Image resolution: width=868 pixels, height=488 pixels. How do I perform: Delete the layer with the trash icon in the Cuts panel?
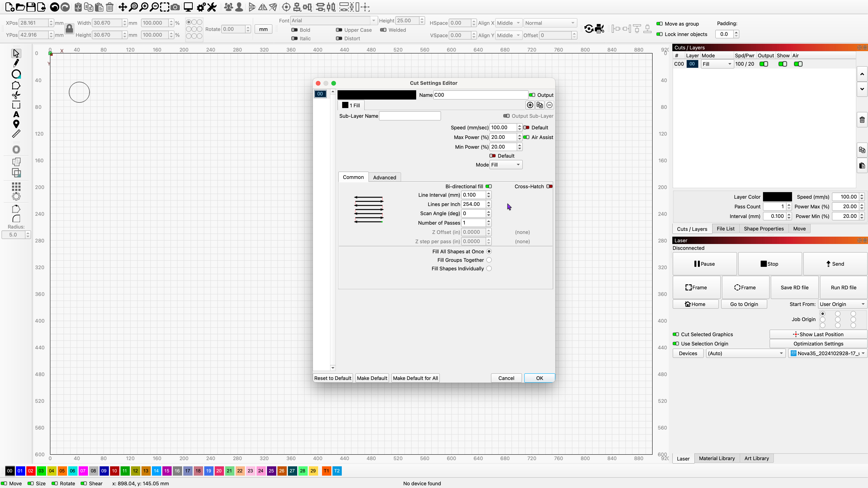click(x=862, y=120)
